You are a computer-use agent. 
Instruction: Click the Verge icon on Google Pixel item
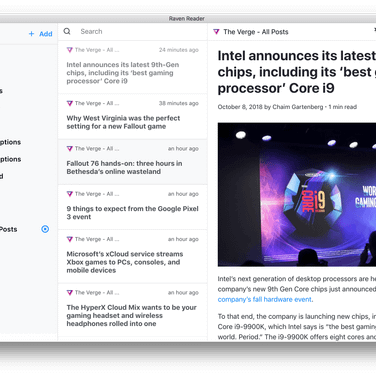tap(70, 194)
